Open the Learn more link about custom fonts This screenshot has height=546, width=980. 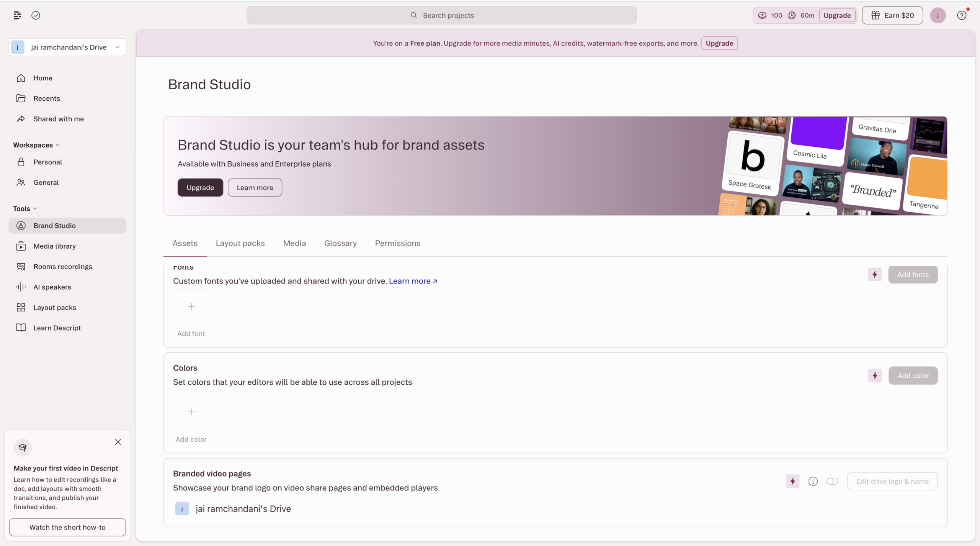point(413,281)
